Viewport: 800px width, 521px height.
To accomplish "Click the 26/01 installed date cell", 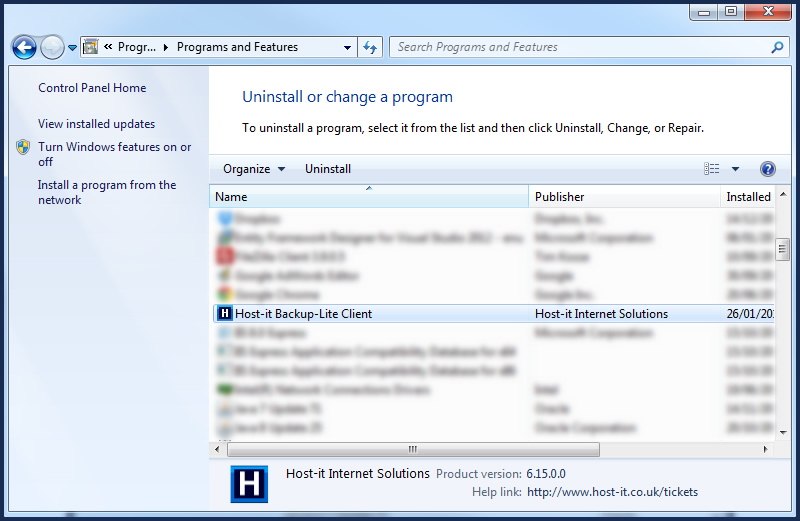I will click(750, 314).
